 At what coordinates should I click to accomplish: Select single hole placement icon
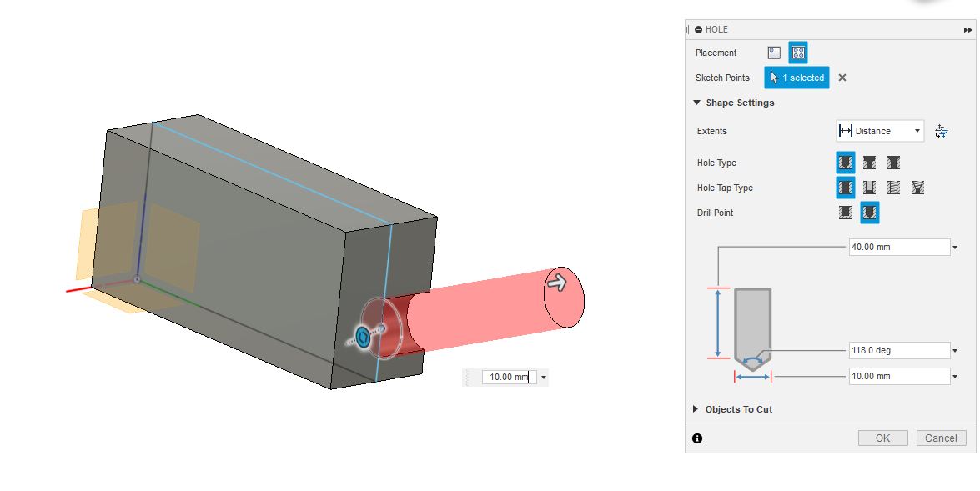774,53
